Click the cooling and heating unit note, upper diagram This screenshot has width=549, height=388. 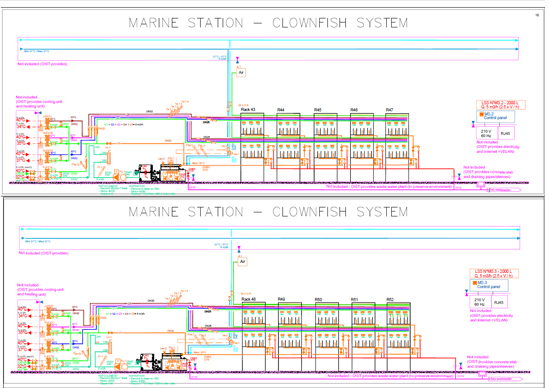39,102
